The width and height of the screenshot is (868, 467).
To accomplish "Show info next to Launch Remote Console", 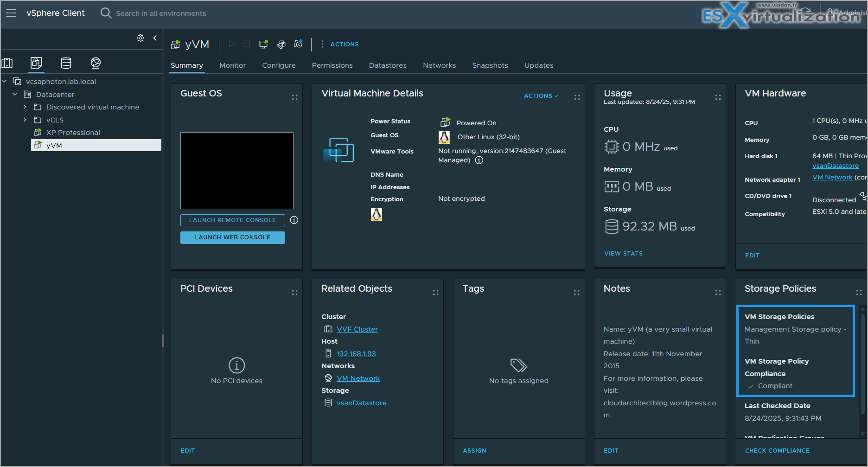I will [294, 220].
